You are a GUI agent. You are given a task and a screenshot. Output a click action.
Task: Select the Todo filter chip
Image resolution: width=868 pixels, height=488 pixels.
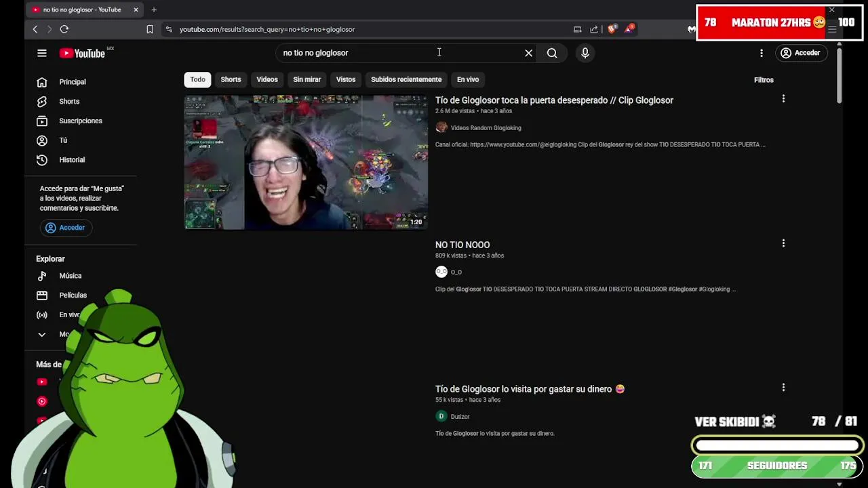[x=197, y=79]
